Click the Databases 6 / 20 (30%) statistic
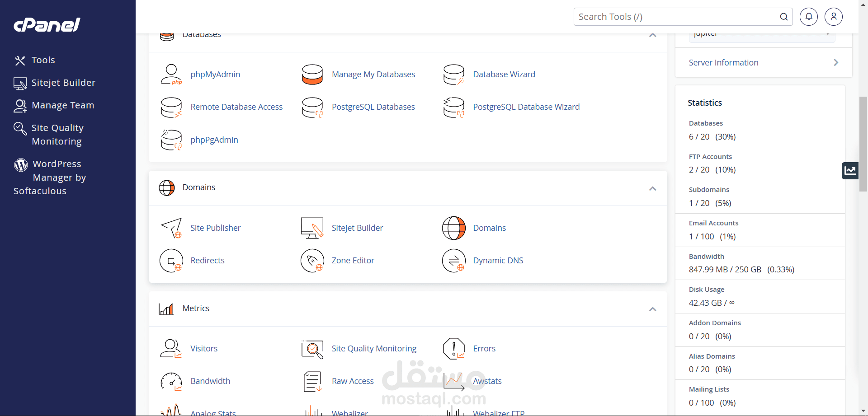This screenshot has width=868, height=416. click(712, 137)
